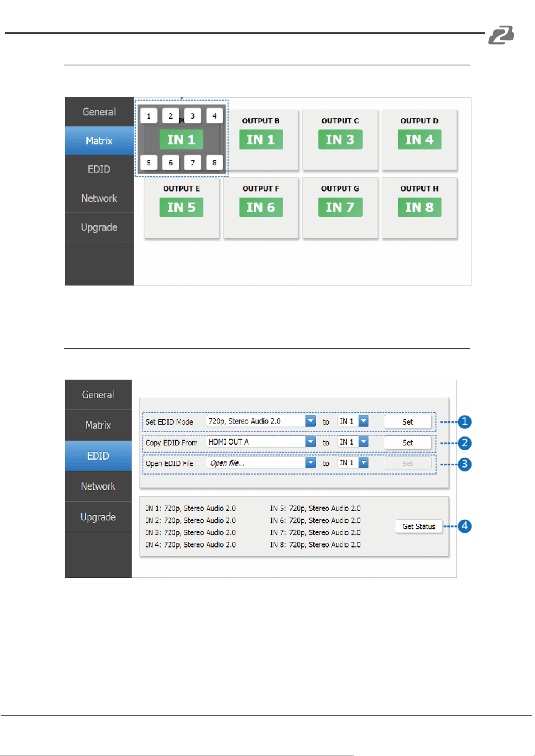Open the IN 1 target dropdown for Set EDID Mode

click(x=353, y=421)
